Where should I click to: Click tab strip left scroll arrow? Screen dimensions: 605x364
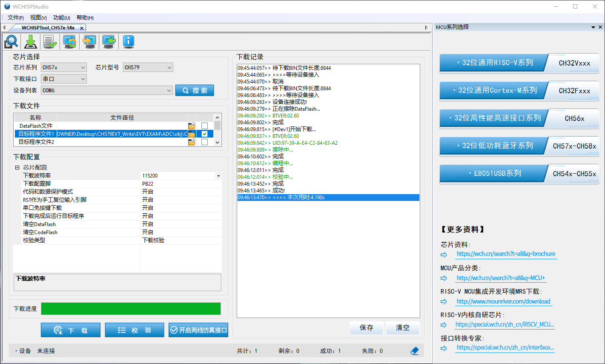4,28
